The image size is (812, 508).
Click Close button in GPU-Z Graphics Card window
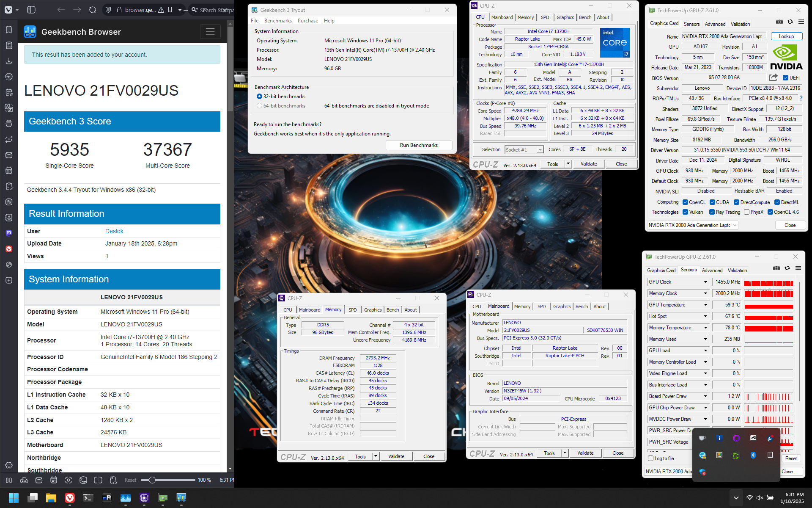pos(790,225)
